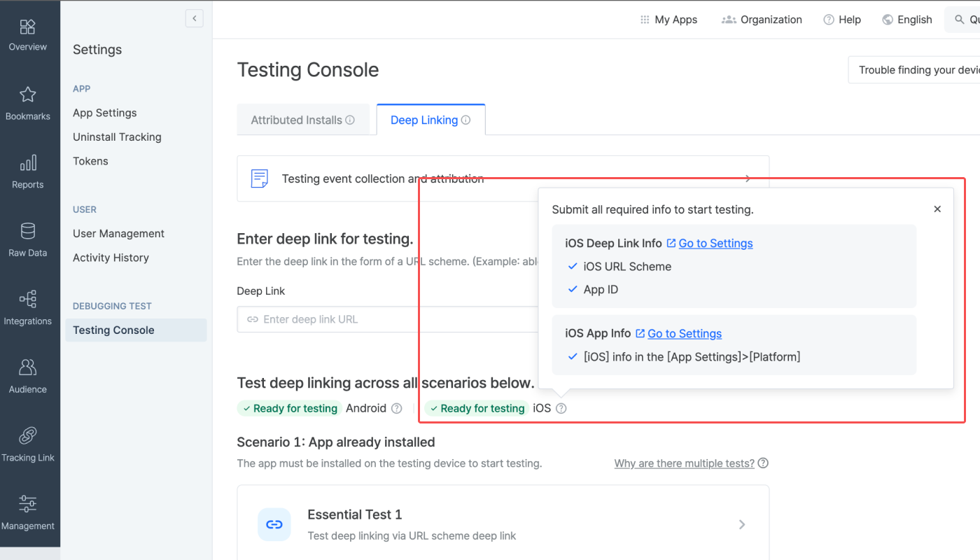The image size is (980, 560).
Task: Click the Essential Test 1 title
Action: (355, 514)
